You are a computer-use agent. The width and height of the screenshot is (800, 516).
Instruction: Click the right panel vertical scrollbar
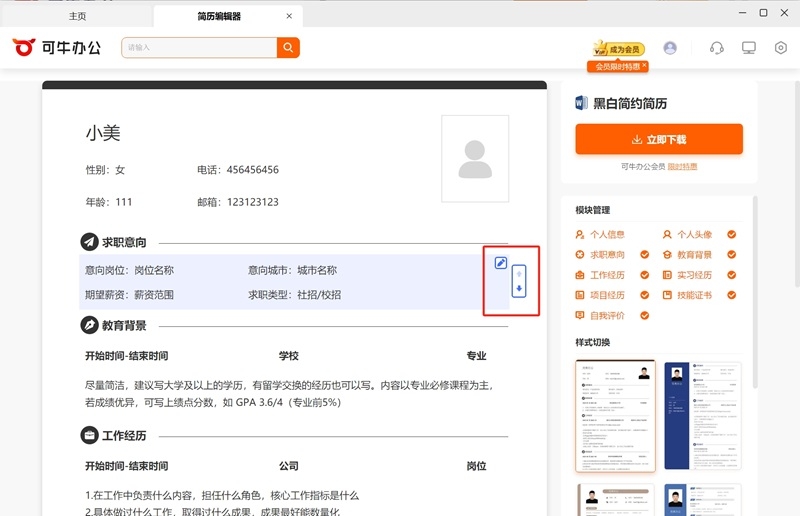point(755,291)
